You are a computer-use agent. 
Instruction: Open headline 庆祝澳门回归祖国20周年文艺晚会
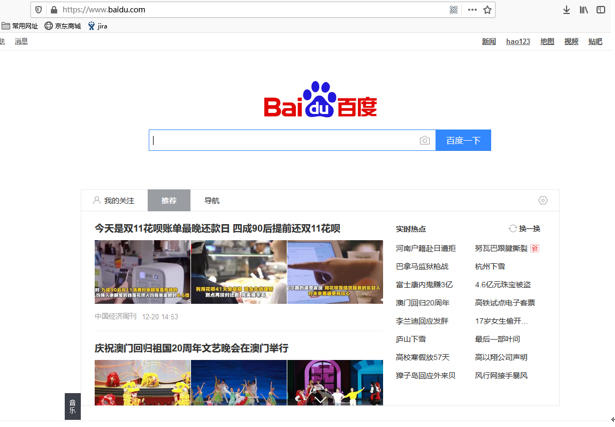point(191,348)
